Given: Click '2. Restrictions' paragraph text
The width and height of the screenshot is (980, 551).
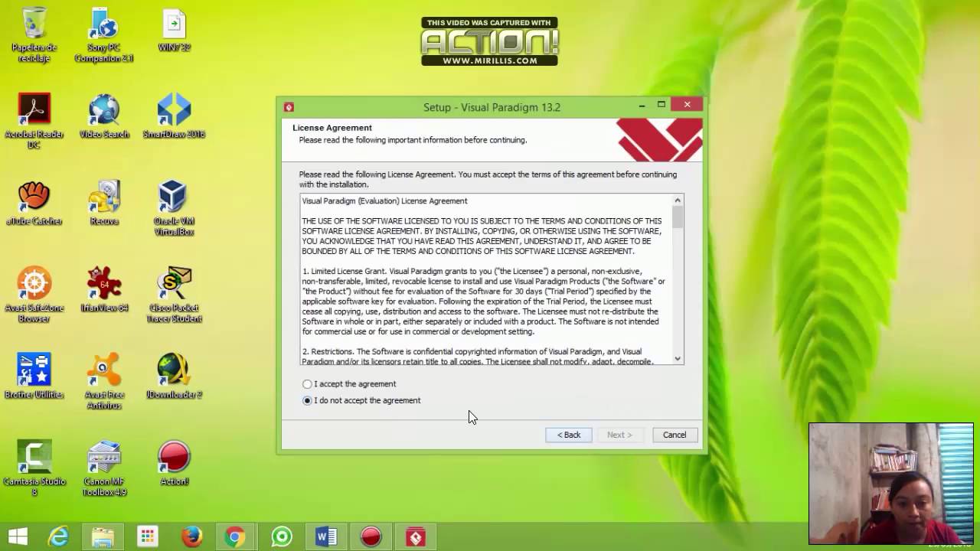Looking at the screenshot, I should [477, 357].
